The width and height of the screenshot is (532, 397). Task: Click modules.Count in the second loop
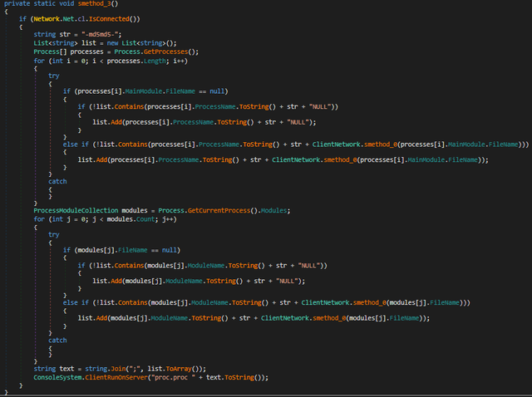(x=131, y=219)
